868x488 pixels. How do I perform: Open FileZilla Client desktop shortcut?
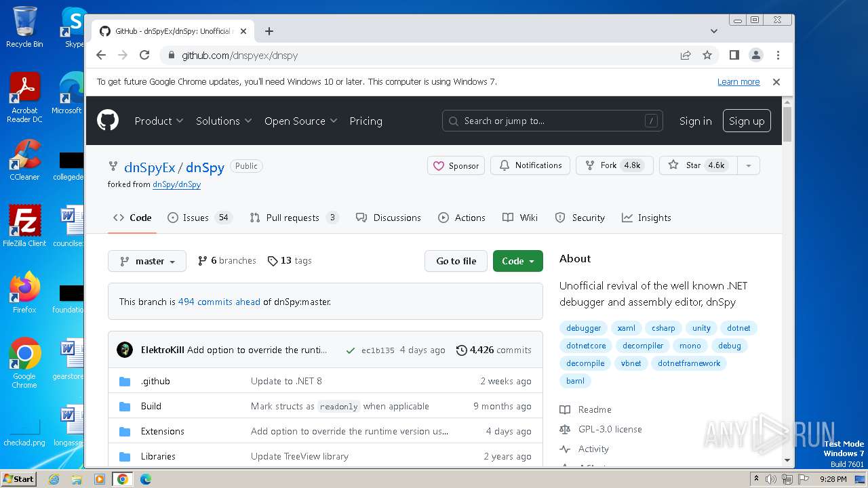coord(24,226)
